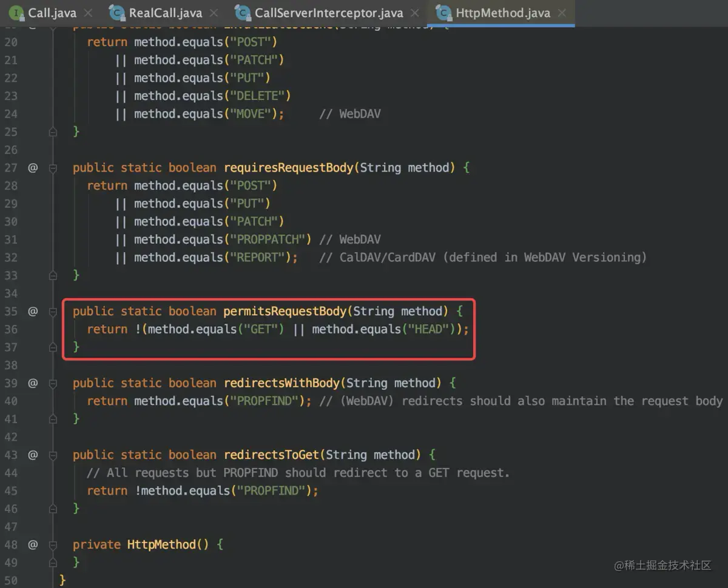Image resolution: width=728 pixels, height=588 pixels.
Task: Click the @ gutter icon on line 35
Action: (33, 312)
